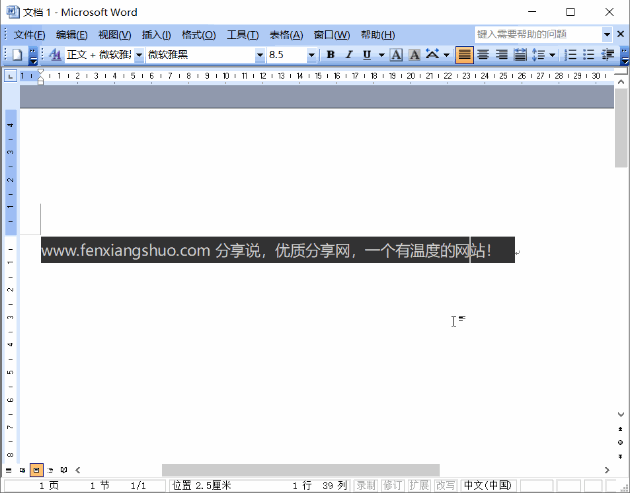Toggle 扩展 extend selection in status bar
The image size is (630, 493).
(x=419, y=485)
